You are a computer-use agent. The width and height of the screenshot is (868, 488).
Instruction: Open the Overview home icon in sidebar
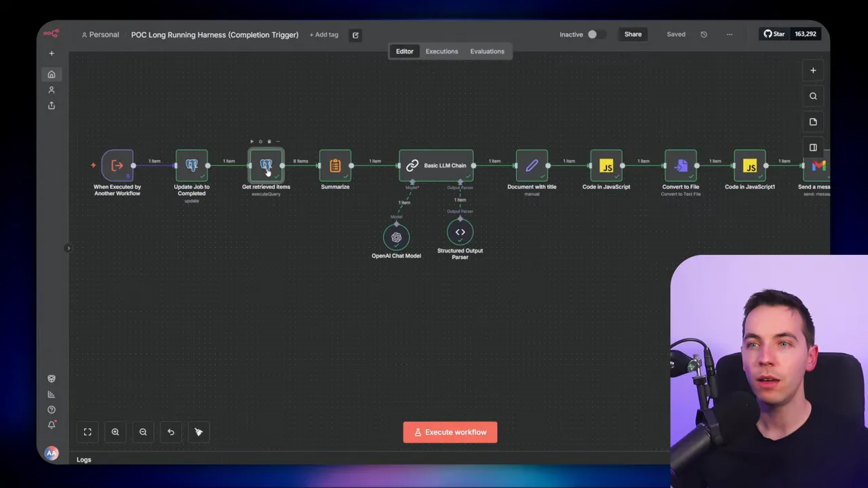coord(51,75)
